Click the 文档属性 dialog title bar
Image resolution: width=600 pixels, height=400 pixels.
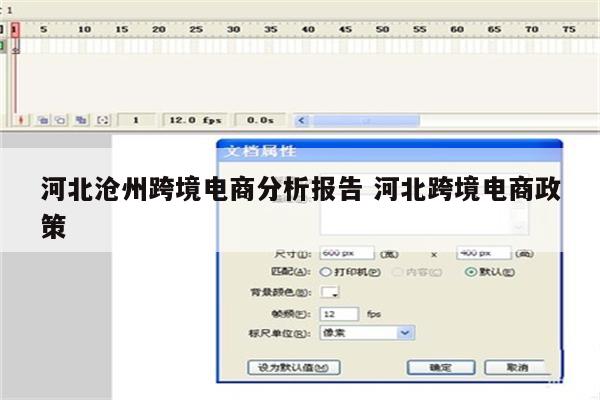389,150
